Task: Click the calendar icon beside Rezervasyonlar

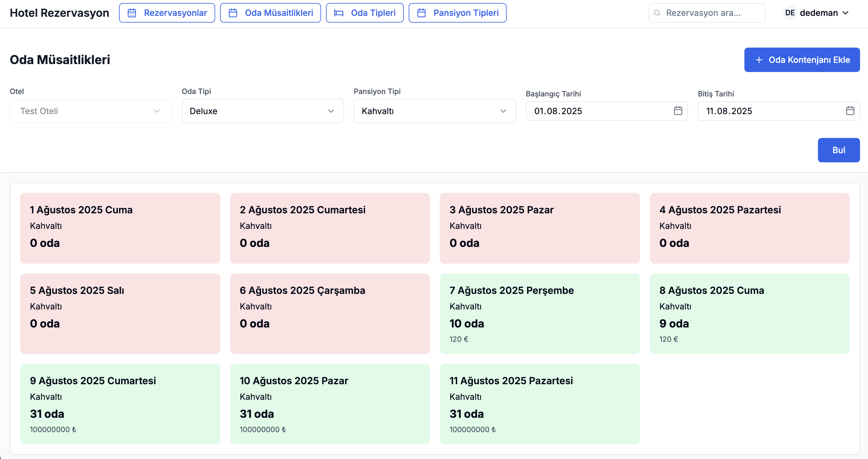Action: coord(132,13)
